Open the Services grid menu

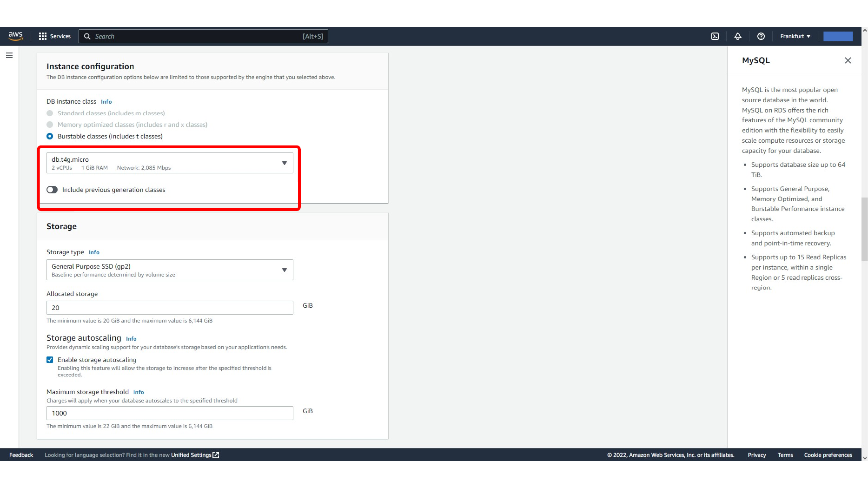[43, 36]
